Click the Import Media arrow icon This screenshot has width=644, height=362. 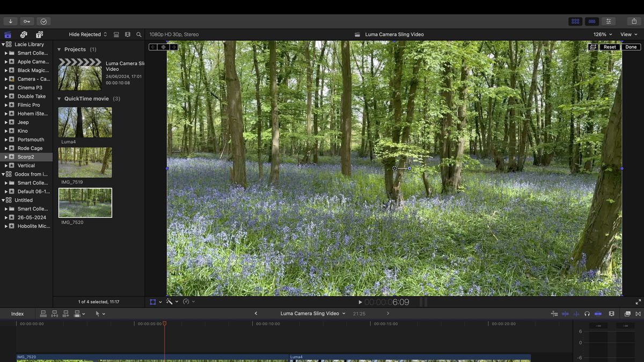coord(10,21)
